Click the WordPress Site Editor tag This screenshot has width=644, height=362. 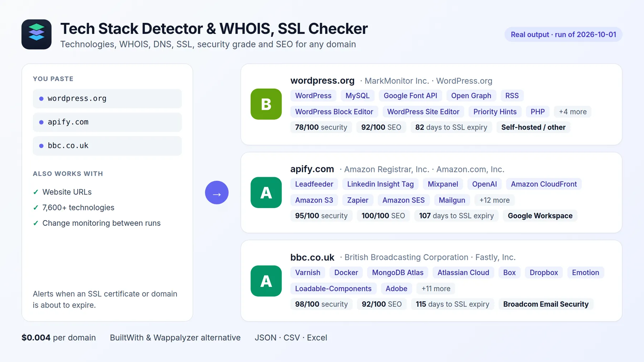coord(423,112)
